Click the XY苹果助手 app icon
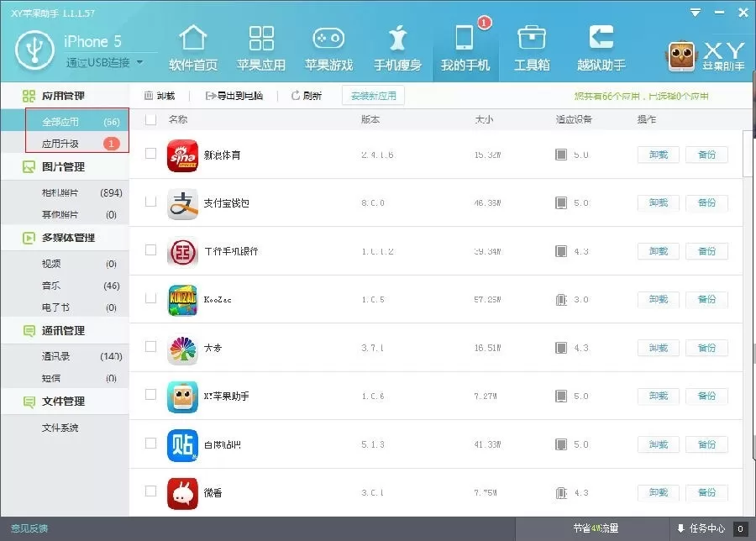 tap(182, 397)
